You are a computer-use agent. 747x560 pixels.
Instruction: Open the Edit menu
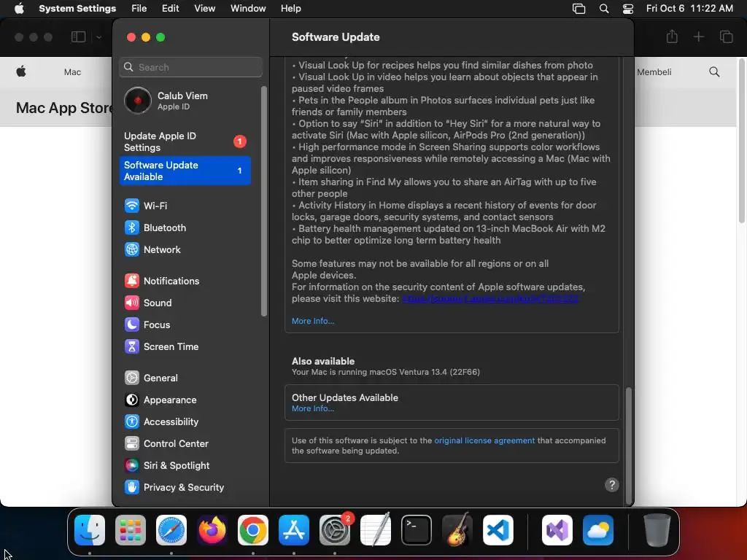[x=170, y=9]
